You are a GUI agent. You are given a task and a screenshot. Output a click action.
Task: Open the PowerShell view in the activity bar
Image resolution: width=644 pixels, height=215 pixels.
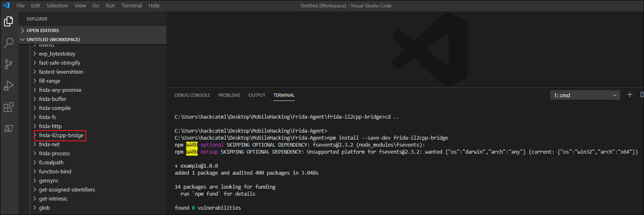[x=9, y=129]
